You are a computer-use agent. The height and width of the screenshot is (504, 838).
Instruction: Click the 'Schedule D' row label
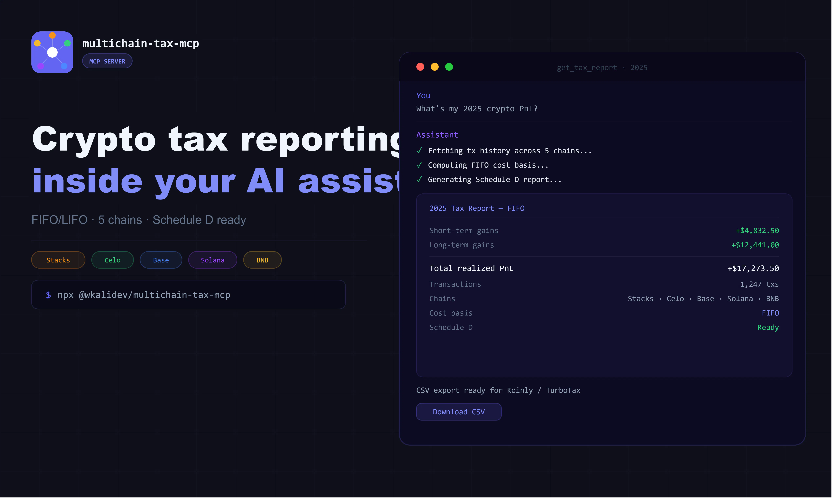pos(451,327)
